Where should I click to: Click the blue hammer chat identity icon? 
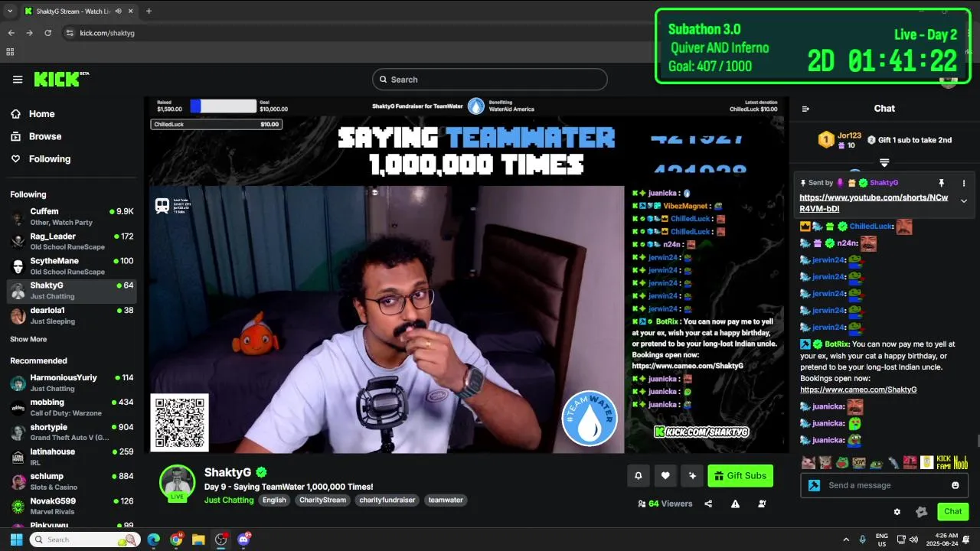(x=814, y=485)
